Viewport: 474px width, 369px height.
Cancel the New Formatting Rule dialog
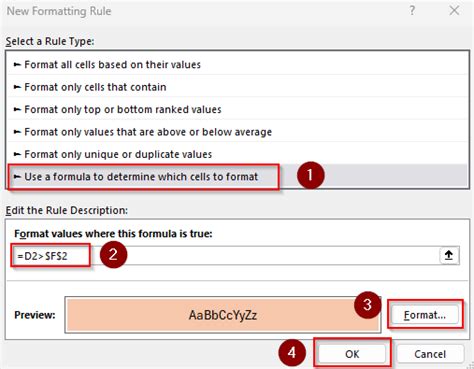pos(430,354)
